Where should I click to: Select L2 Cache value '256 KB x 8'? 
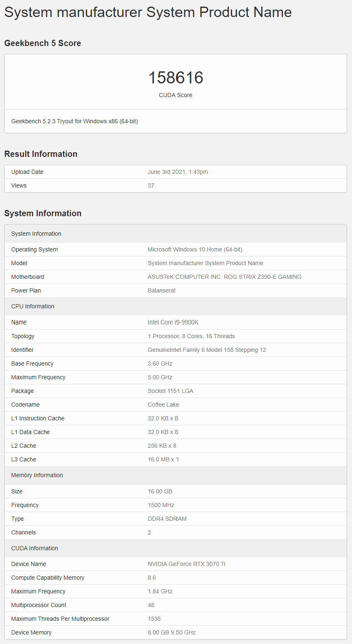point(162,446)
